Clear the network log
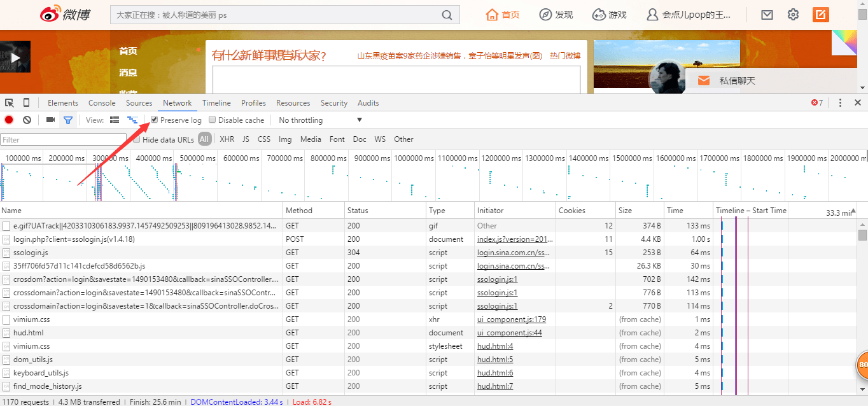The image size is (868, 406). click(x=27, y=120)
